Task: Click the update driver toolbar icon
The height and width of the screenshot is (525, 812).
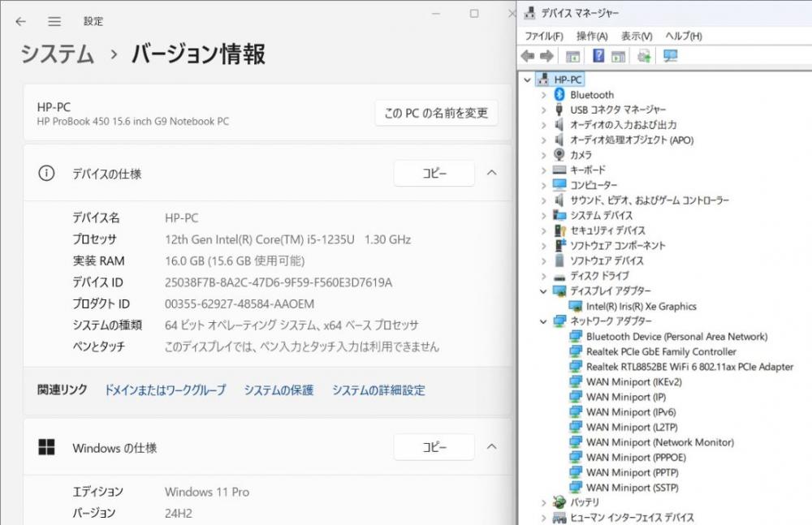Action: [644, 56]
